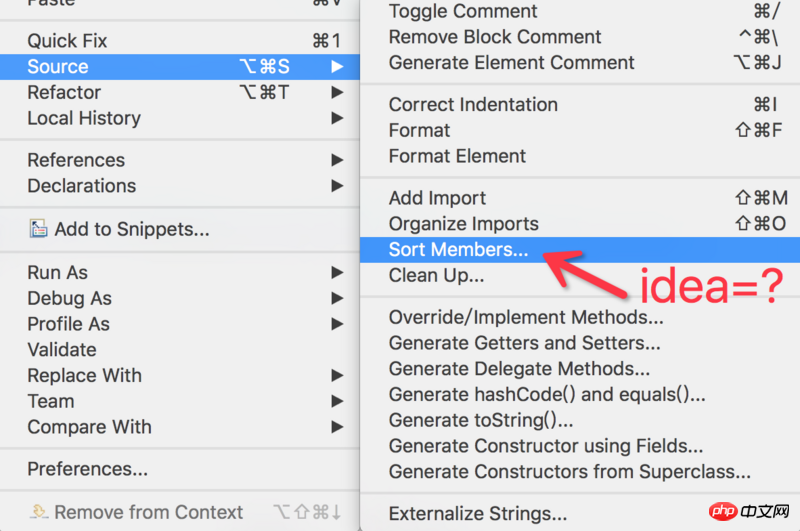Open the Debug As submenu
The width and height of the screenshot is (800, 531).
(x=180, y=298)
